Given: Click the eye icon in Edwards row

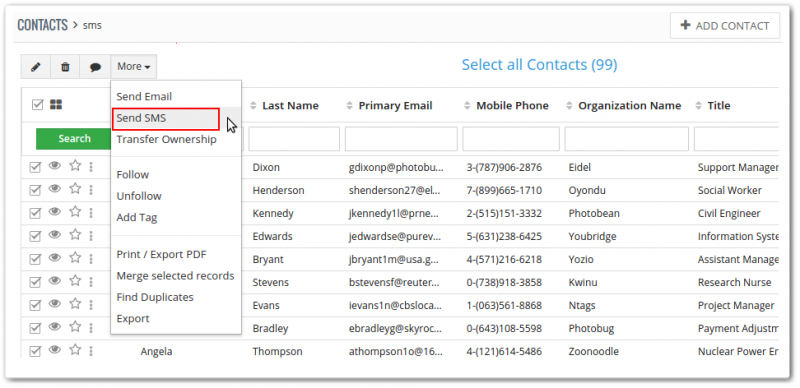Looking at the screenshot, I should [55, 234].
